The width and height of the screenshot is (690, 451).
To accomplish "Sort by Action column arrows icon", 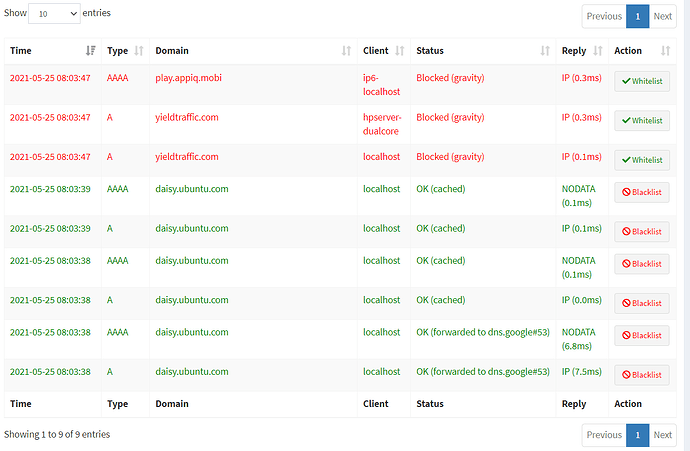I will (x=667, y=51).
